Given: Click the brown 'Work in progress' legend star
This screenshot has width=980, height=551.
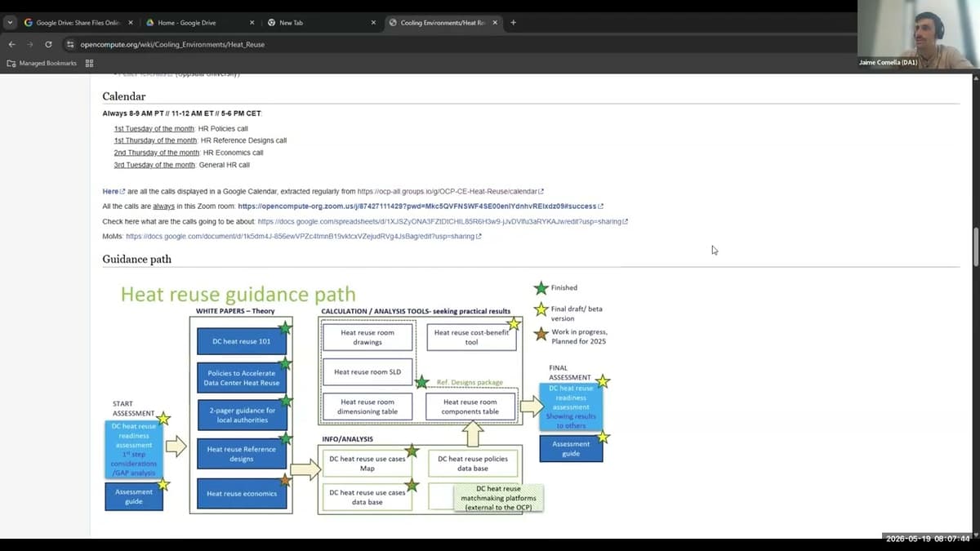Looking at the screenshot, I should (x=541, y=332).
